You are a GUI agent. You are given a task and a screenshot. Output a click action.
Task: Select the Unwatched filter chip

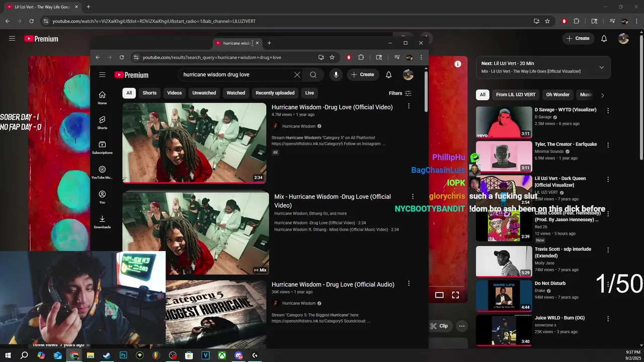click(x=204, y=93)
